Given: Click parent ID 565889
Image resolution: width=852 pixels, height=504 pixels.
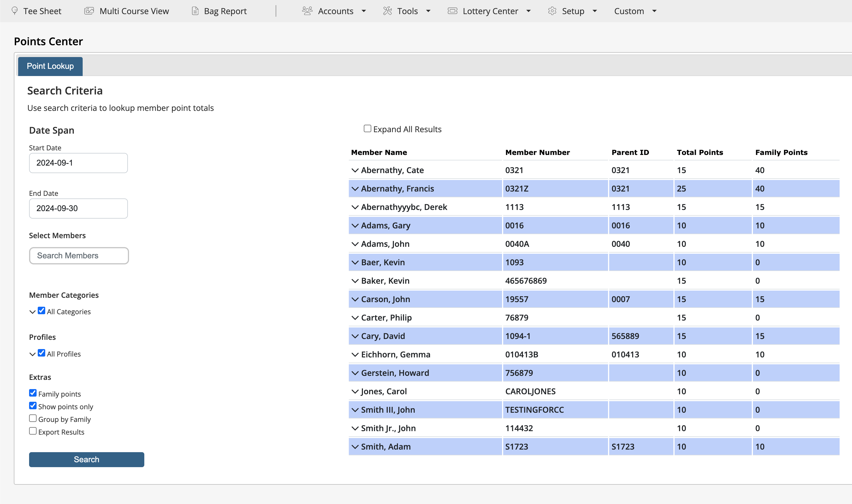Looking at the screenshot, I should point(625,336).
